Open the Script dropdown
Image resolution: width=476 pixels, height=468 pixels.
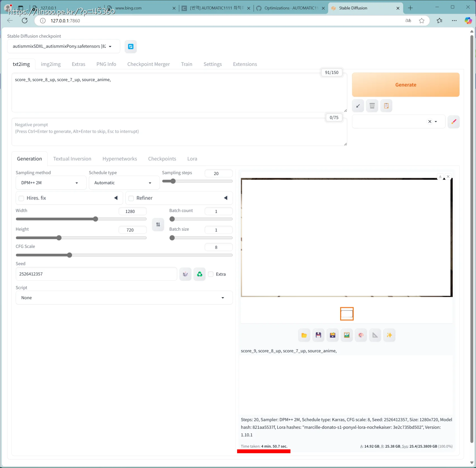[x=124, y=298]
